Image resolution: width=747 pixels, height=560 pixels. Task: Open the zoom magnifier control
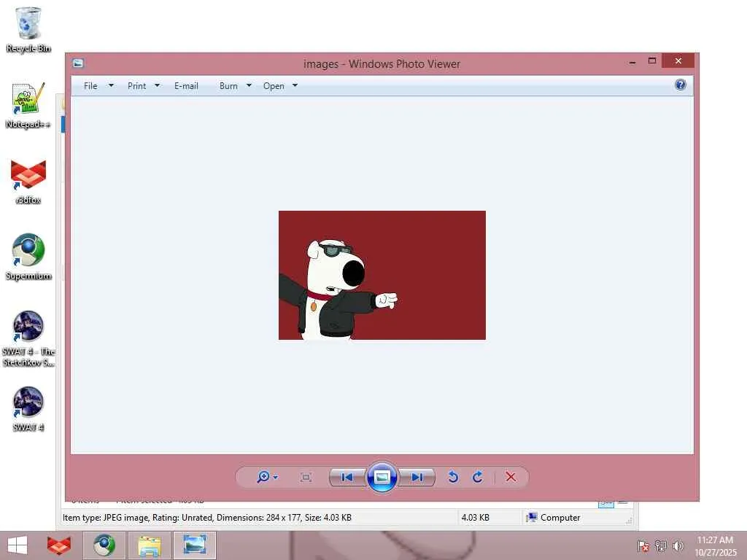pyautogui.click(x=263, y=477)
